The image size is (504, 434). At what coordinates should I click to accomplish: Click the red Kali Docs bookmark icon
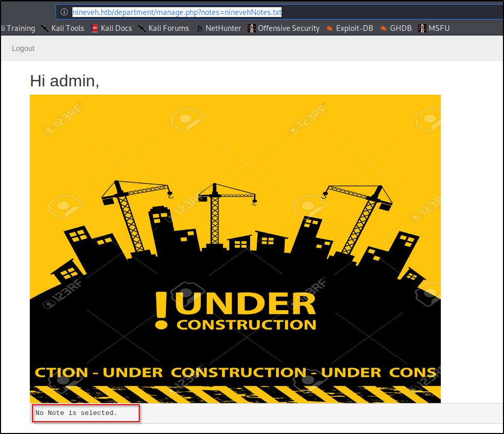(x=95, y=29)
